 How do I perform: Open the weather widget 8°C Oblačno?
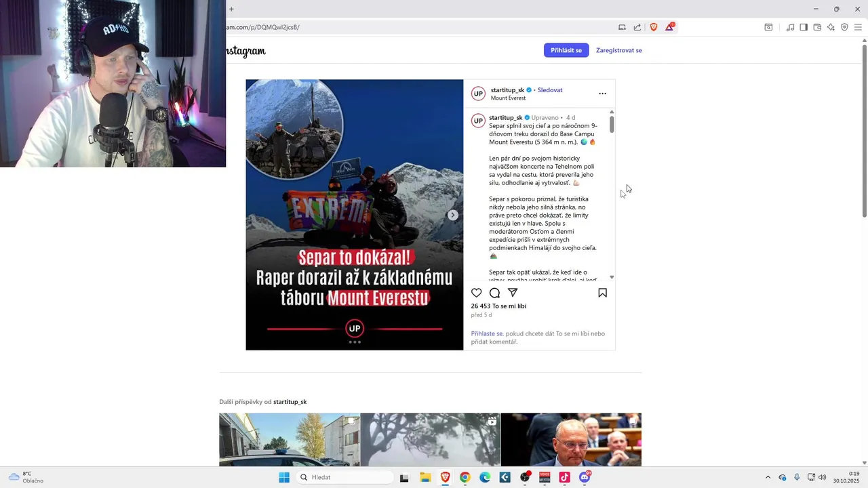[x=26, y=477]
